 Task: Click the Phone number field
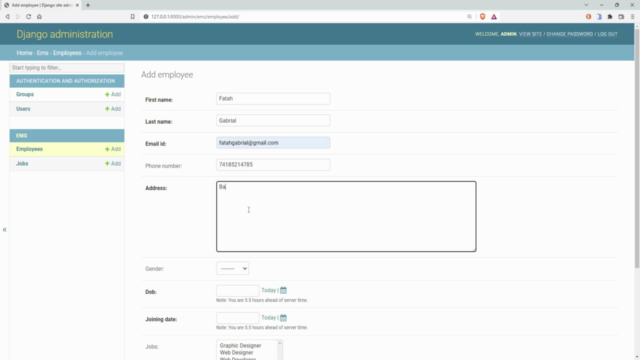(x=273, y=165)
